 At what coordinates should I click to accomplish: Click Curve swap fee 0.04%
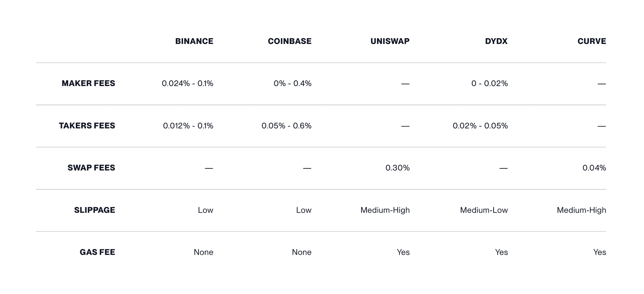594,168
